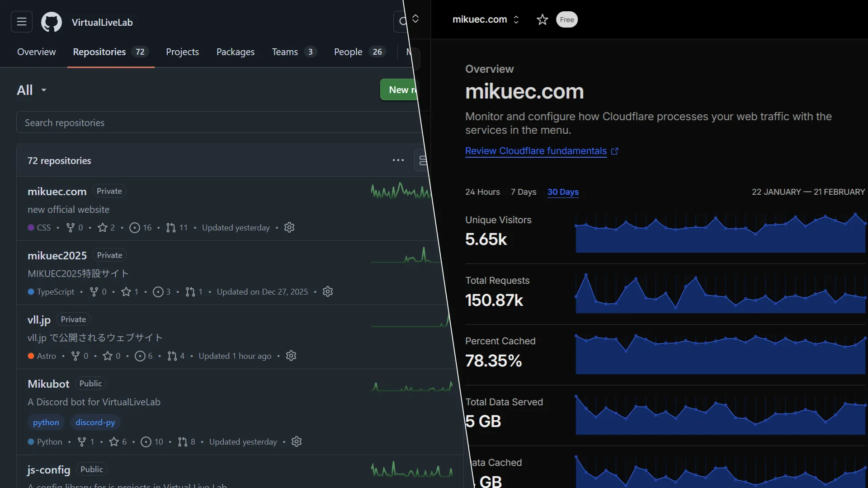Open settings gear for mikuec.com repository
The width and height of the screenshot is (868, 488).
[x=289, y=227]
